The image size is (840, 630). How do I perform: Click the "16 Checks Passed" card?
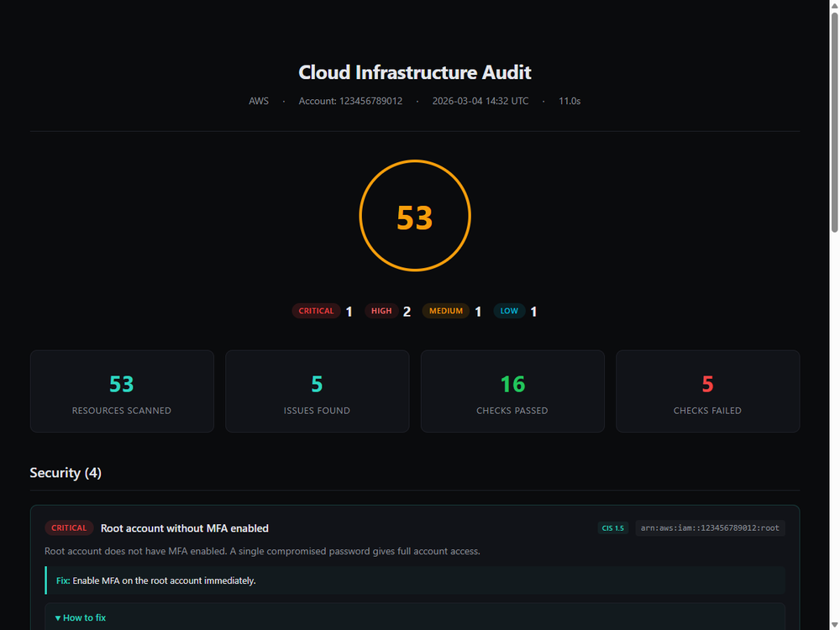(x=512, y=391)
